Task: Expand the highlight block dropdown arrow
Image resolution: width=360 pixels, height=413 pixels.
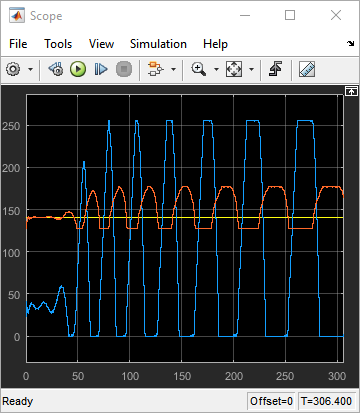Action: [173, 69]
